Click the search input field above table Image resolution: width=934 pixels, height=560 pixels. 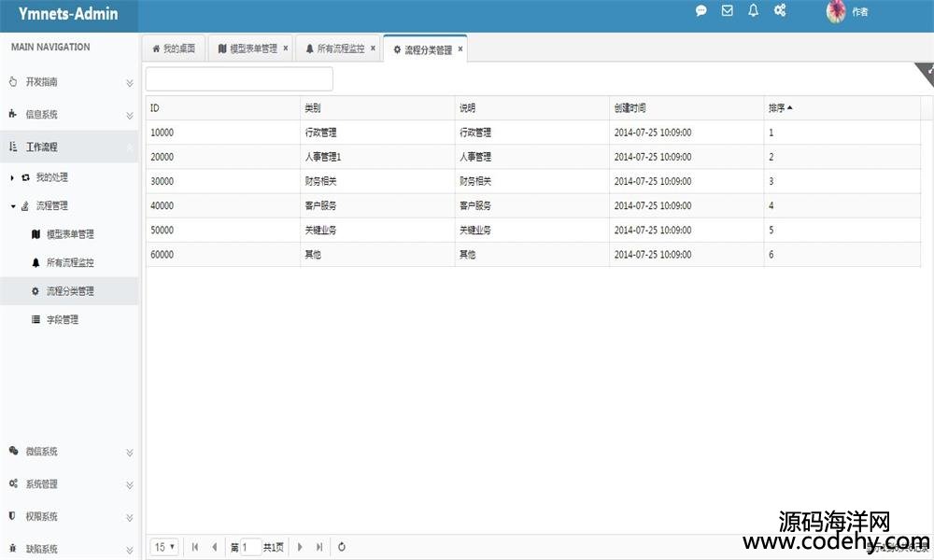(x=239, y=79)
